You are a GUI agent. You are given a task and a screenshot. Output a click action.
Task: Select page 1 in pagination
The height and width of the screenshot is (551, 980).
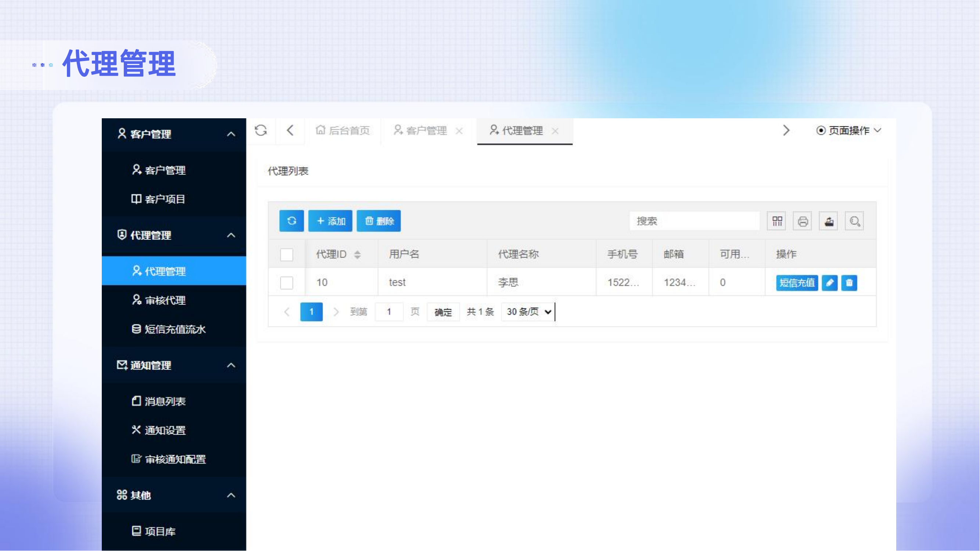click(311, 312)
